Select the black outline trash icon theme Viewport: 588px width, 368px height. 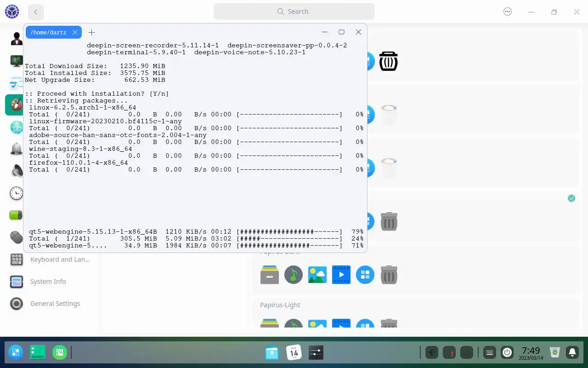pyautogui.click(x=388, y=61)
